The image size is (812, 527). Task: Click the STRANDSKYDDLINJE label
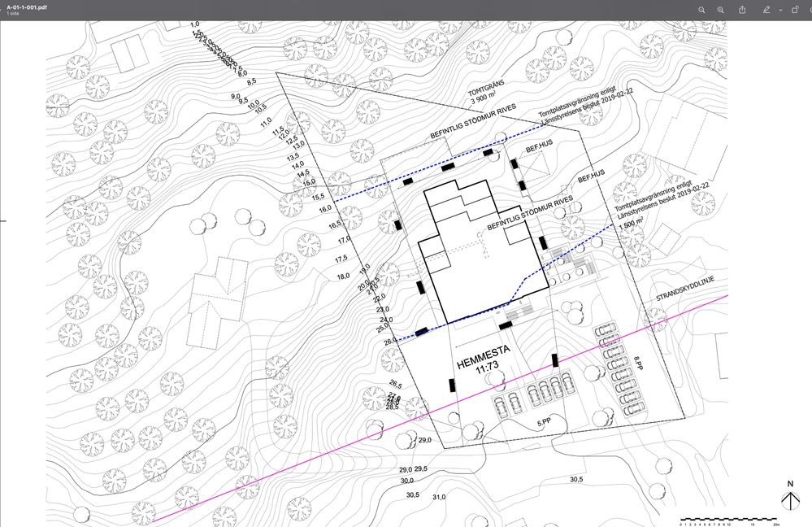coord(685,289)
